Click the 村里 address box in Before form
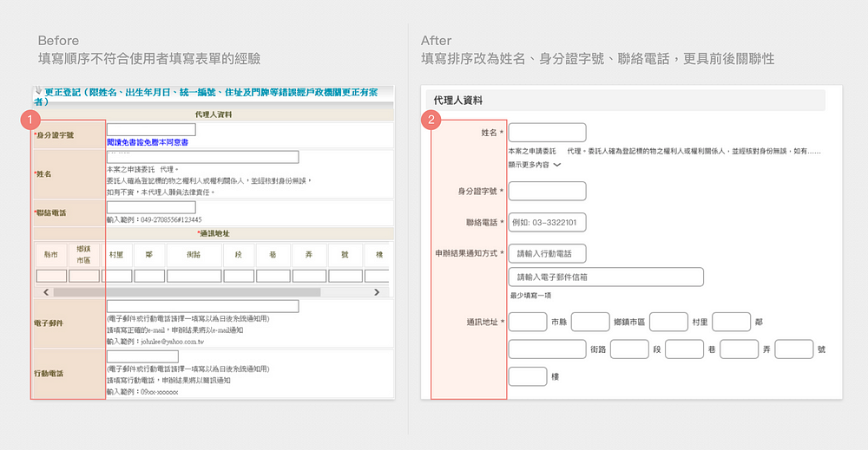Image resolution: width=868 pixels, height=450 pixels. coord(117,276)
